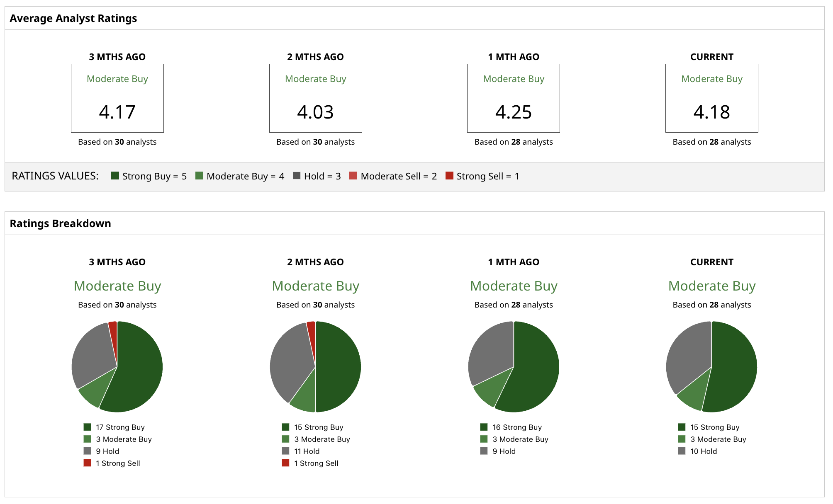Click the Hold gray swatch in ratings values
This screenshot has height=504, width=833.
(297, 176)
